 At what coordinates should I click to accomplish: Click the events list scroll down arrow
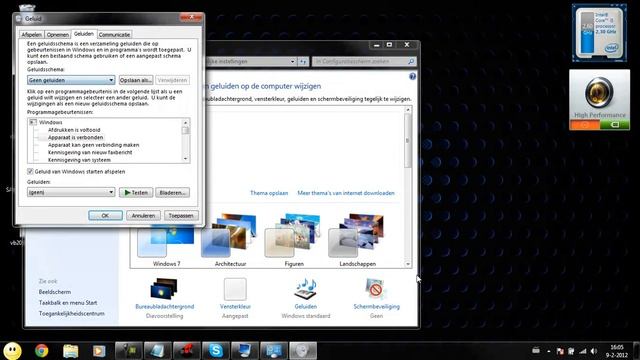coord(186,159)
